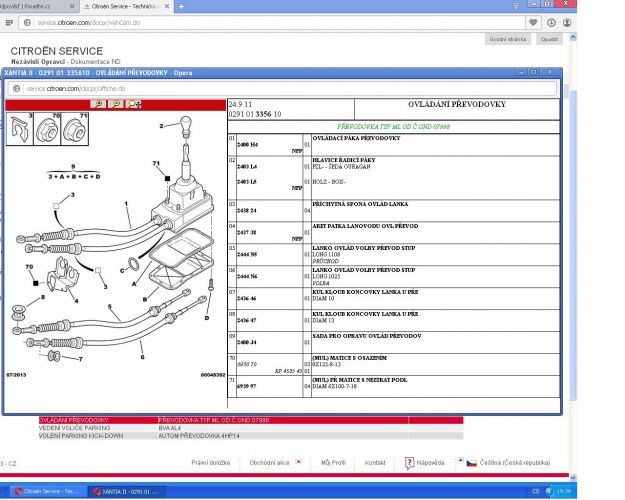This screenshot has width=625, height=500.
Task: Open the Kontakt footer link
Action: click(x=375, y=463)
